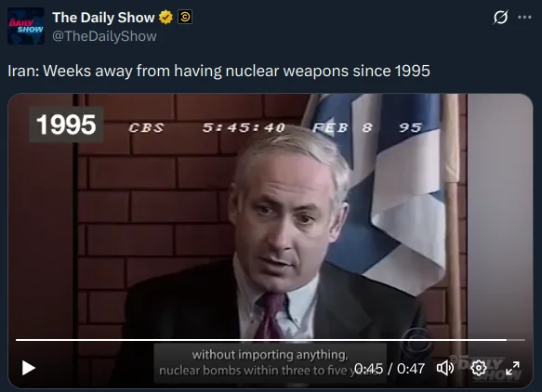542x392 pixels.
Task: Open the three-dot more options menu
Action: click(x=524, y=17)
